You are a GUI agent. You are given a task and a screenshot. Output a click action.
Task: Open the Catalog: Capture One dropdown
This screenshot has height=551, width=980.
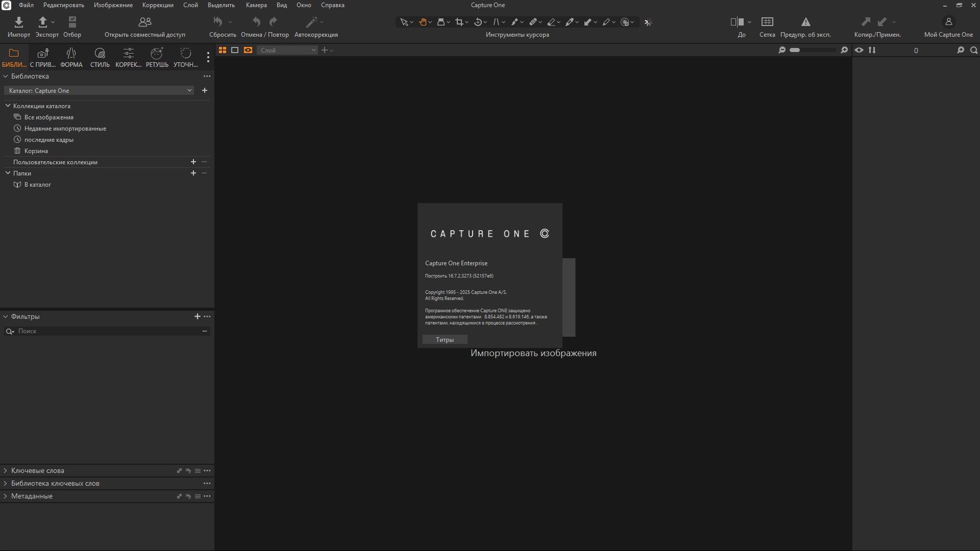pos(99,91)
